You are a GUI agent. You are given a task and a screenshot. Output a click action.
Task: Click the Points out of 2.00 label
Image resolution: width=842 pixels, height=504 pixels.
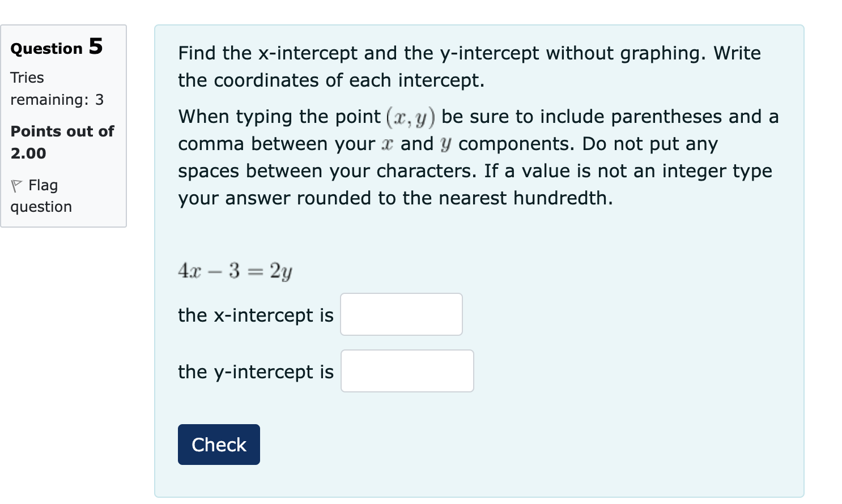[x=62, y=142]
